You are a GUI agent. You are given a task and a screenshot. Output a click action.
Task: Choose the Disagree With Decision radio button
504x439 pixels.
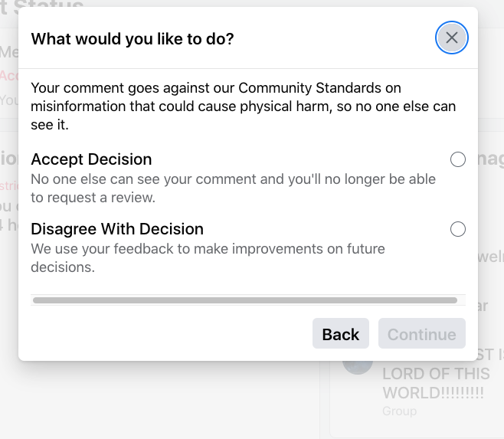coord(458,229)
